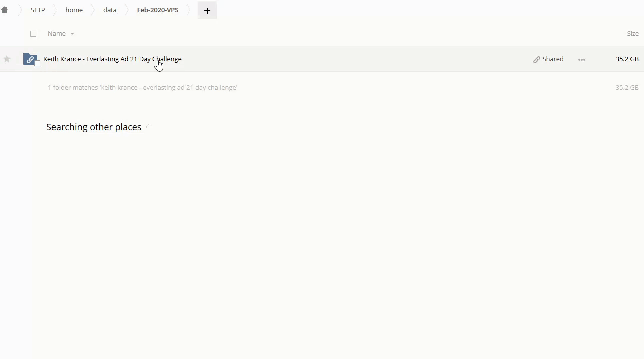Tick the checkbox on the Keith Krance folder
644x359 pixels.
(x=37, y=63)
